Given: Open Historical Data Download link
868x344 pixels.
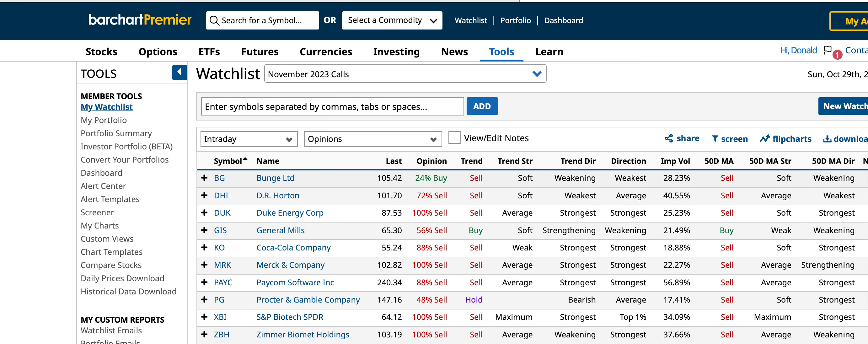Looking at the screenshot, I should (x=128, y=292).
